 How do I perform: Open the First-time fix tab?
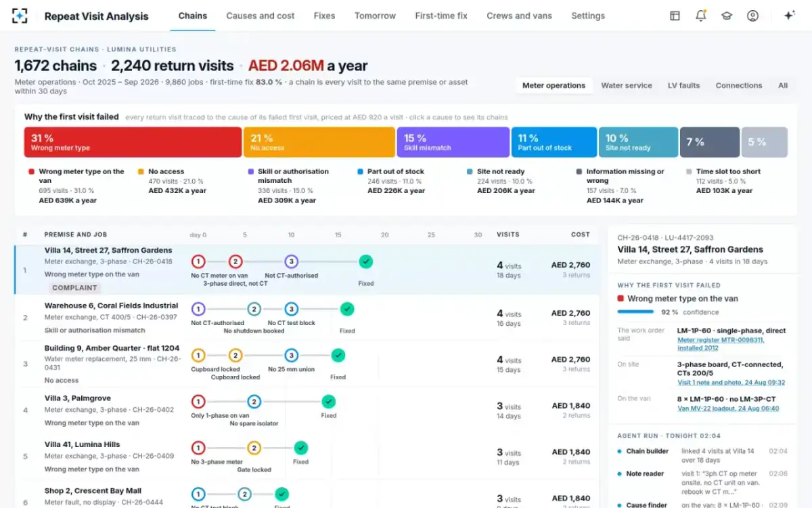pyautogui.click(x=441, y=16)
